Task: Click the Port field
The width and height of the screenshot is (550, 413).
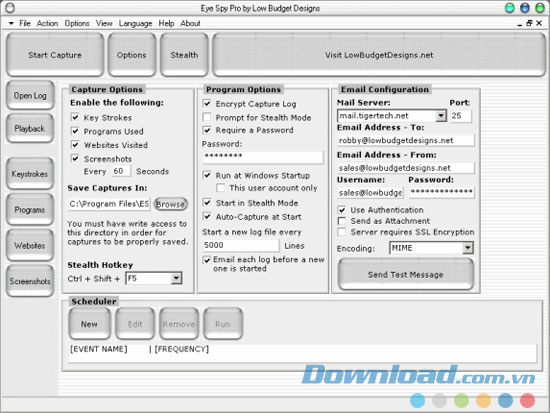Action: (x=461, y=115)
